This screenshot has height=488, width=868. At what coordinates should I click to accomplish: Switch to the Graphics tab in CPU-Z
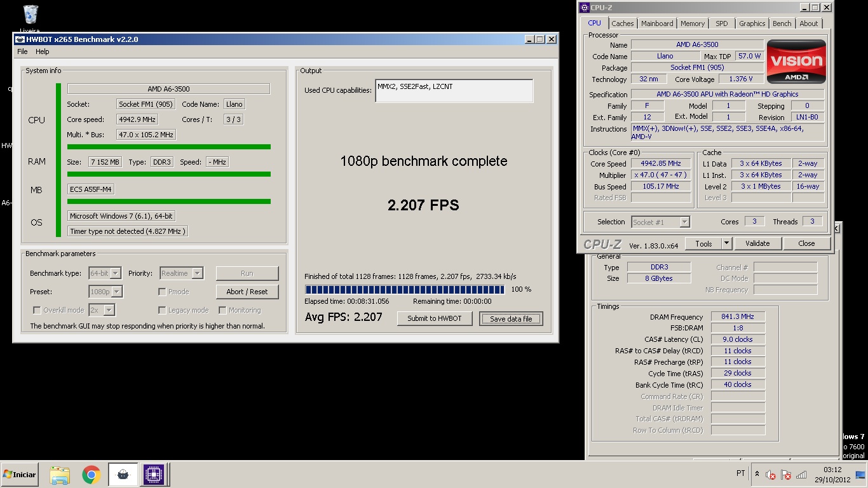pos(752,24)
